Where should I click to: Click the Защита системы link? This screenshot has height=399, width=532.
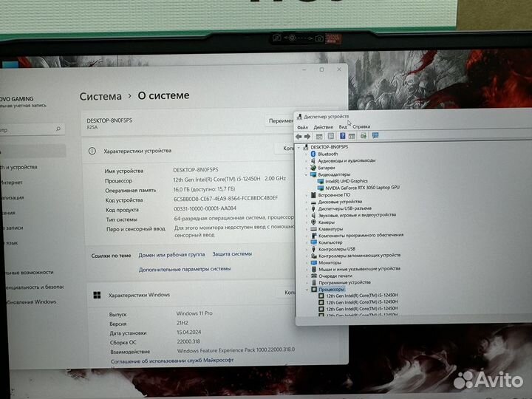[x=232, y=253]
